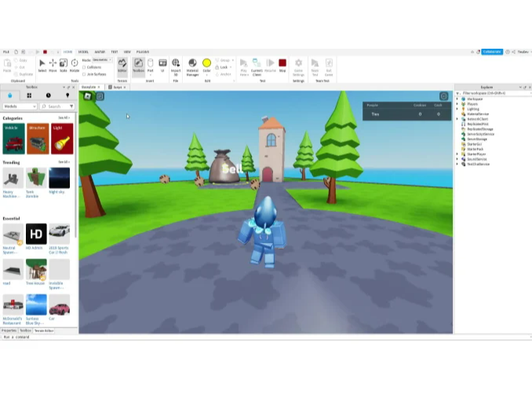
Task: Expand the SoundService node in Explorer
Action: pyautogui.click(x=457, y=159)
